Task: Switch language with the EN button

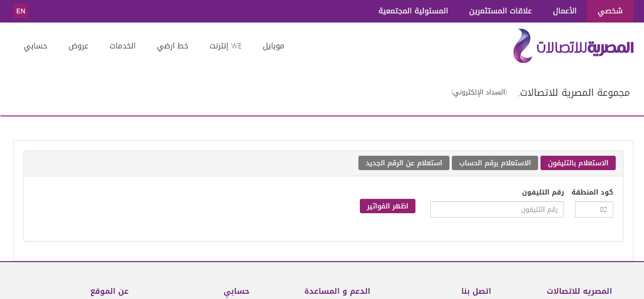Action: point(21,11)
